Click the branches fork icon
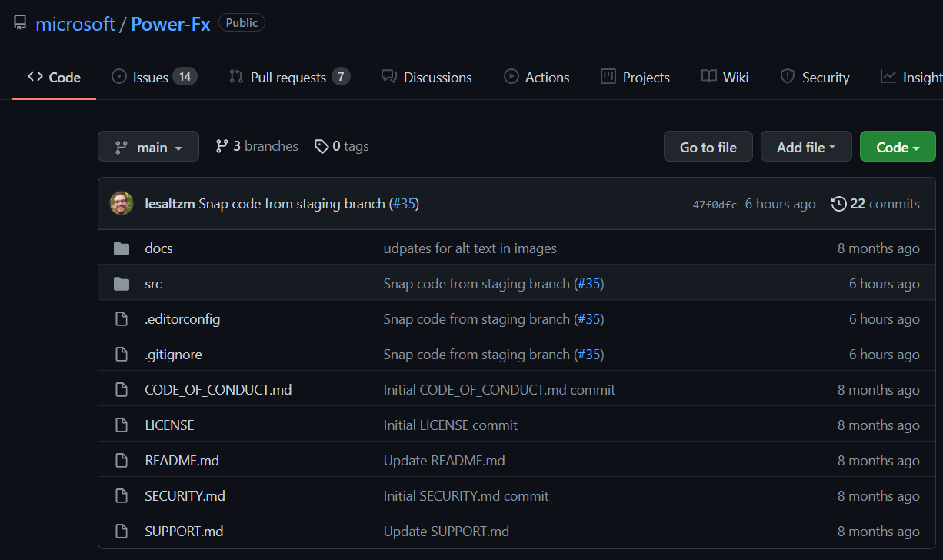 click(222, 146)
